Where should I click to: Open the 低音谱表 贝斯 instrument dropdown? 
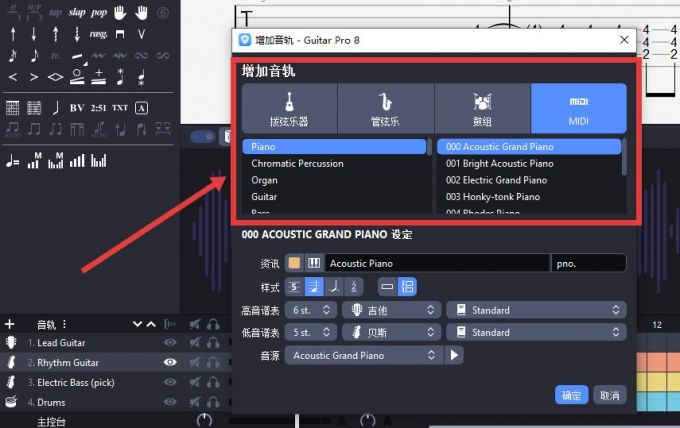point(392,333)
